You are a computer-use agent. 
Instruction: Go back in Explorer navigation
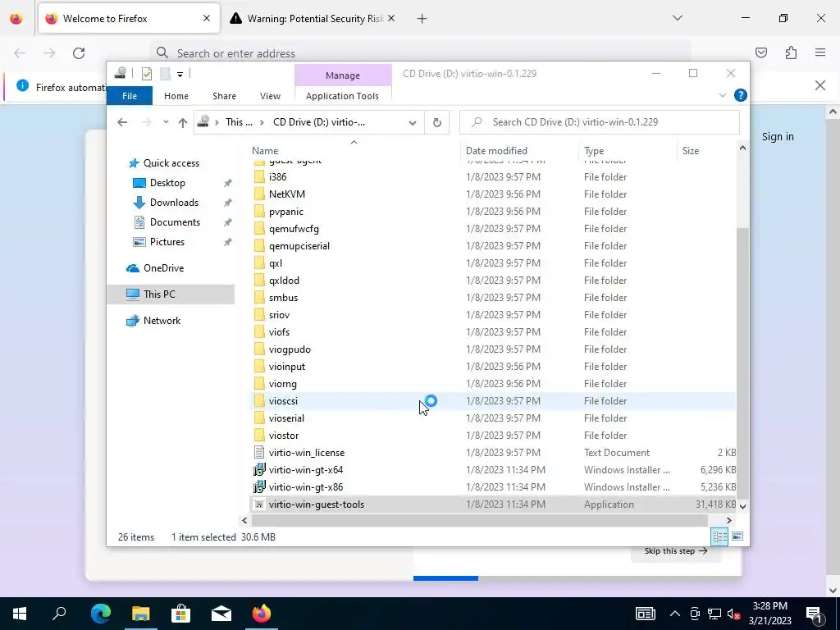coord(122,122)
